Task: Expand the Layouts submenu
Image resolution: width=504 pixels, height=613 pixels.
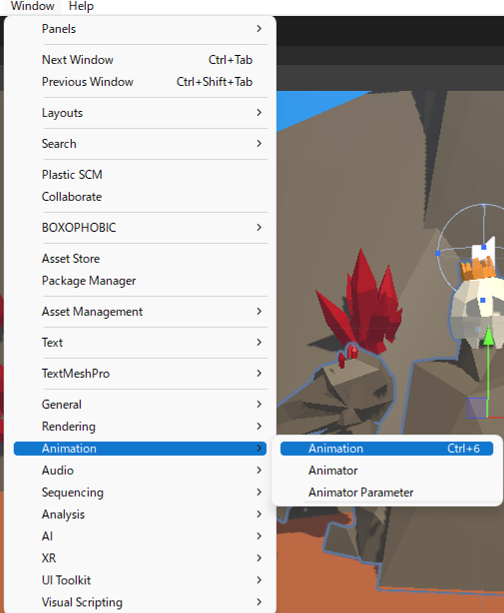Action: click(140, 113)
